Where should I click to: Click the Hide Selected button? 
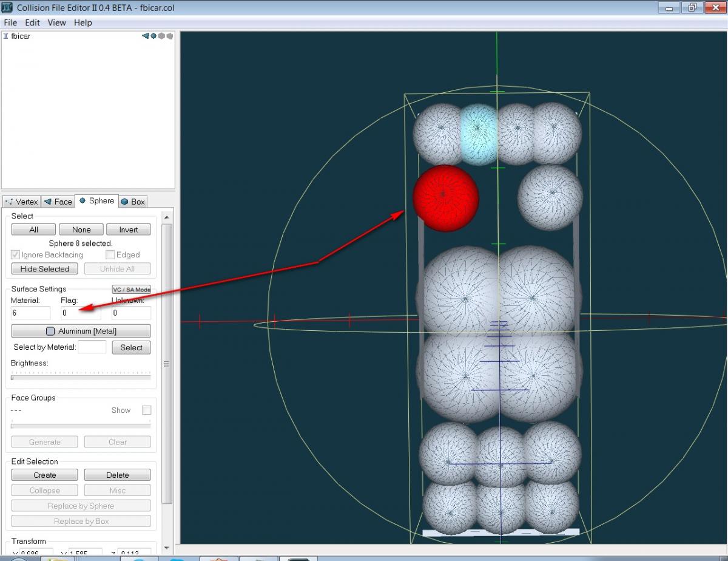45,269
